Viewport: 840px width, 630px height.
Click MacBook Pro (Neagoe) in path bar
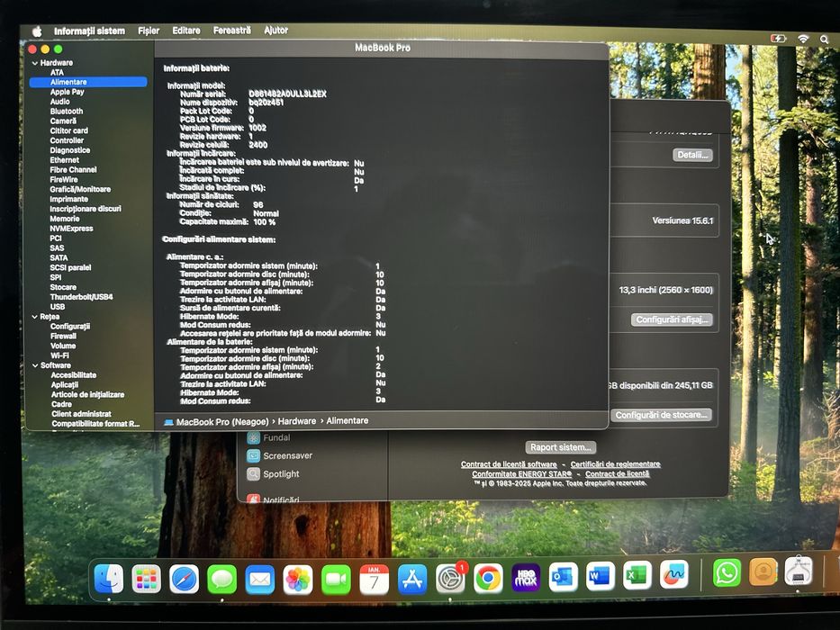(x=221, y=422)
